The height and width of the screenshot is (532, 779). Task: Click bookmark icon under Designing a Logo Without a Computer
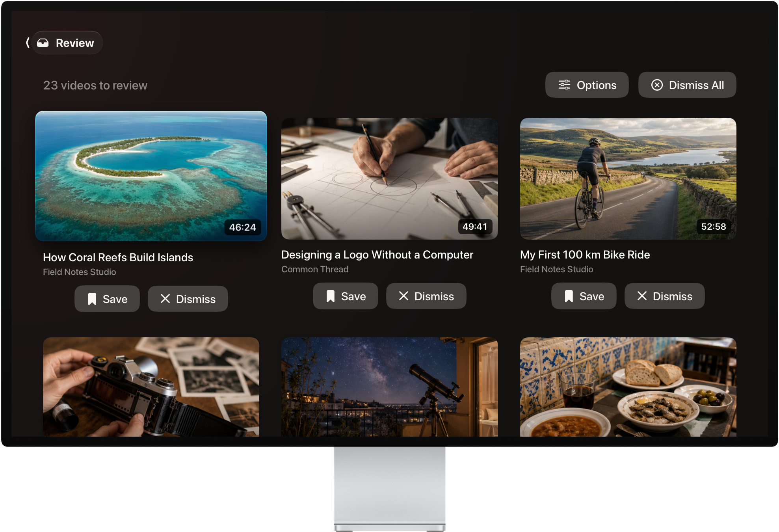(330, 296)
